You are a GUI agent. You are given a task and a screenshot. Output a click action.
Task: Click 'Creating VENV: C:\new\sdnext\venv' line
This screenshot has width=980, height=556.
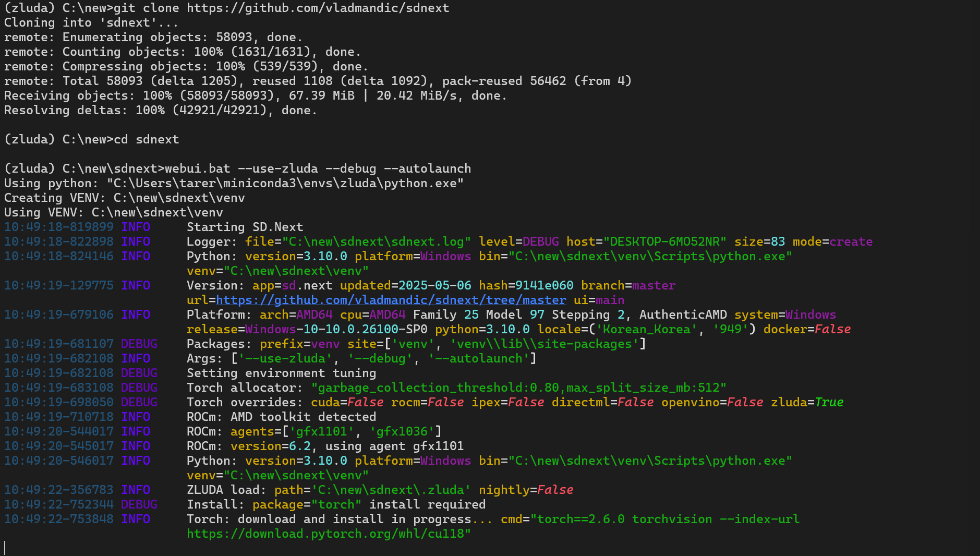point(125,198)
